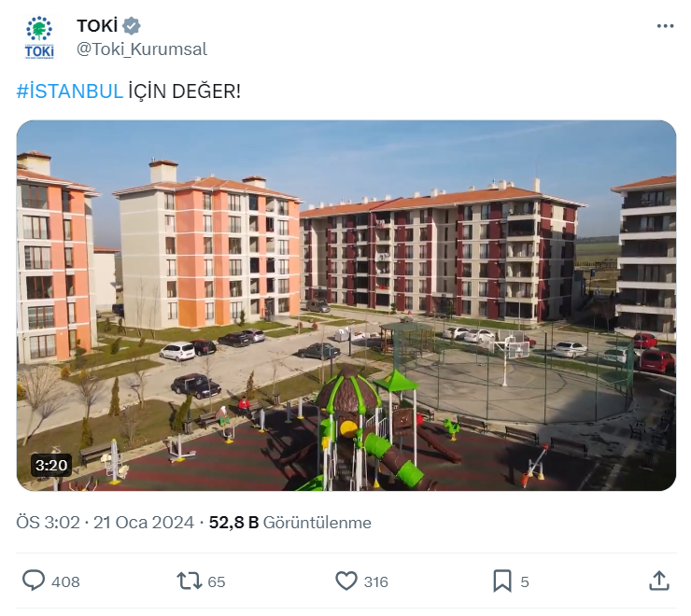
Task: Click the TOKİ display name
Action: click(97, 26)
